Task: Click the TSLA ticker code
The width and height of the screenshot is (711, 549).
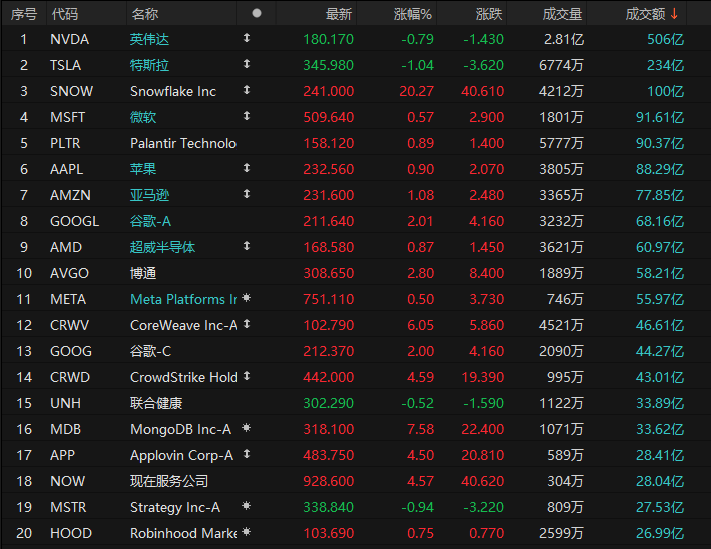Action: click(x=65, y=65)
